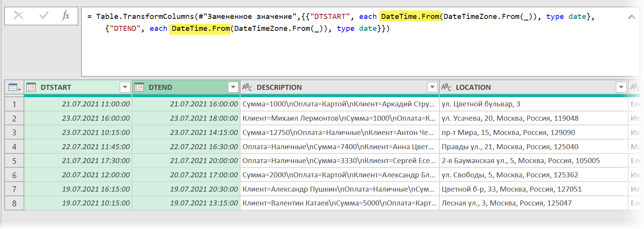Select DTEND cell 19.07.2021 13:15:00
Image resolution: width=644 pixels, height=229 pixels.
click(x=186, y=203)
